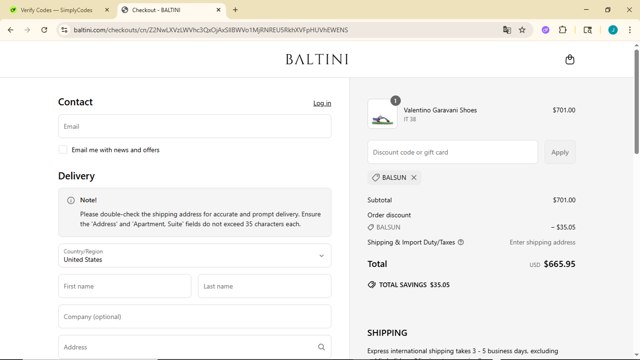
Task: Open site information icon in address bar
Action: click(x=64, y=30)
